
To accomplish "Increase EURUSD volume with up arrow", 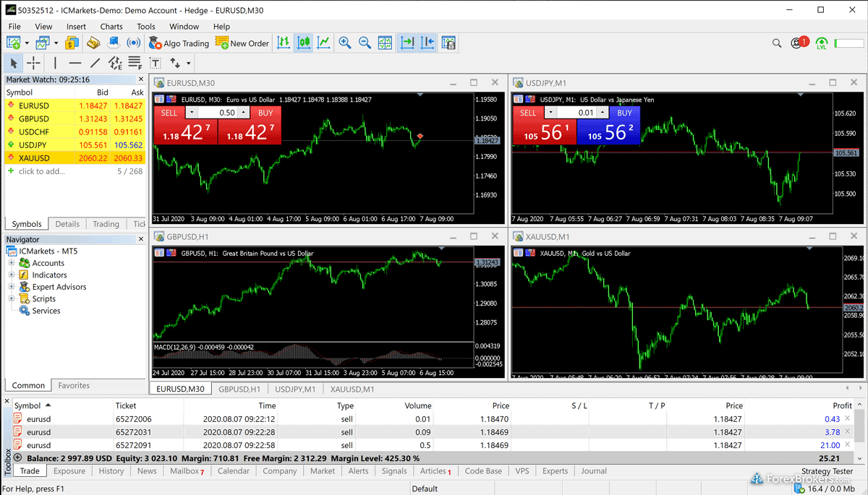I will tap(244, 113).
